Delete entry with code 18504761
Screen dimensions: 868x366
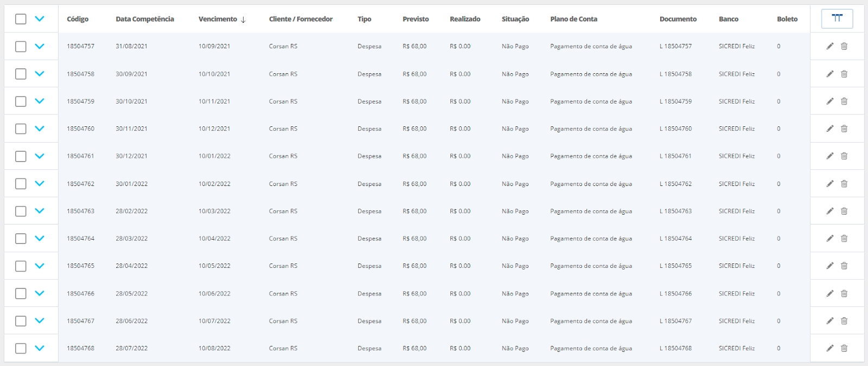click(844, 156)
